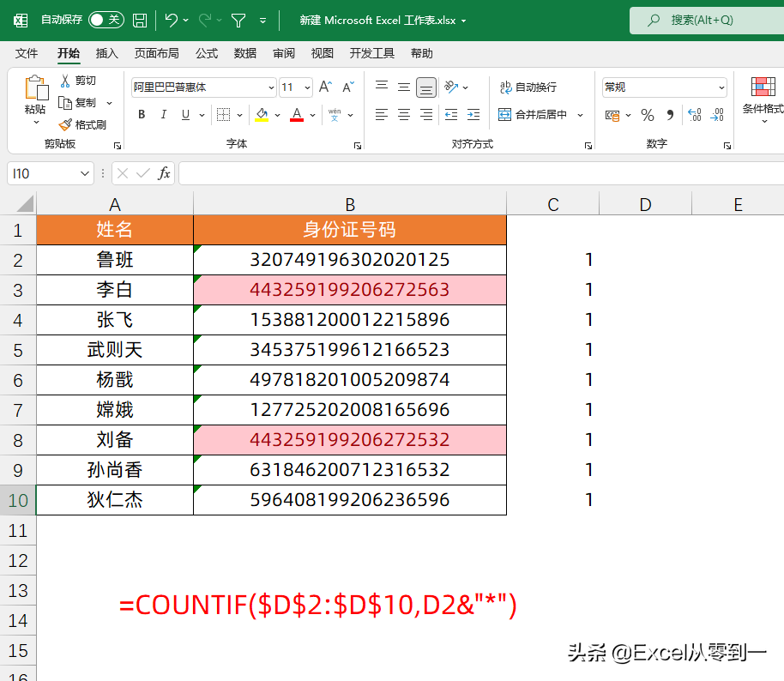Click the 粘贴 paste icon
The width and height of the screenshot is (784, 681).
coord(36,88)
